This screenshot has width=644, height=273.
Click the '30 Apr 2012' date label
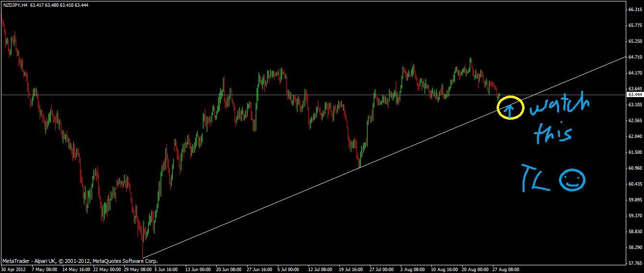click(13, 270)
